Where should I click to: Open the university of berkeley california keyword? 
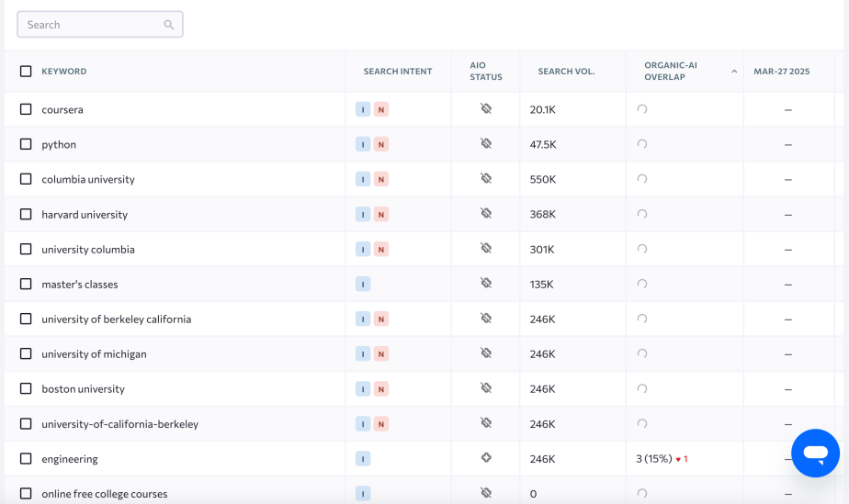point(116,319)
